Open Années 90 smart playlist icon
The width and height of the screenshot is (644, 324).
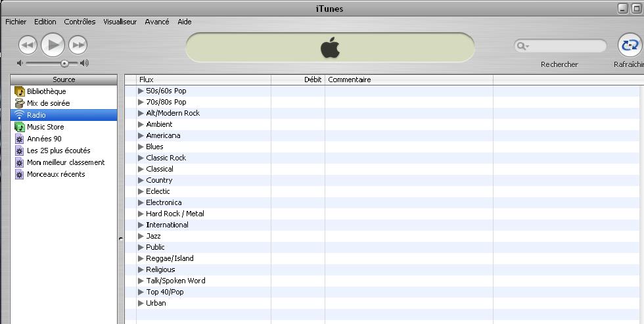19,139
